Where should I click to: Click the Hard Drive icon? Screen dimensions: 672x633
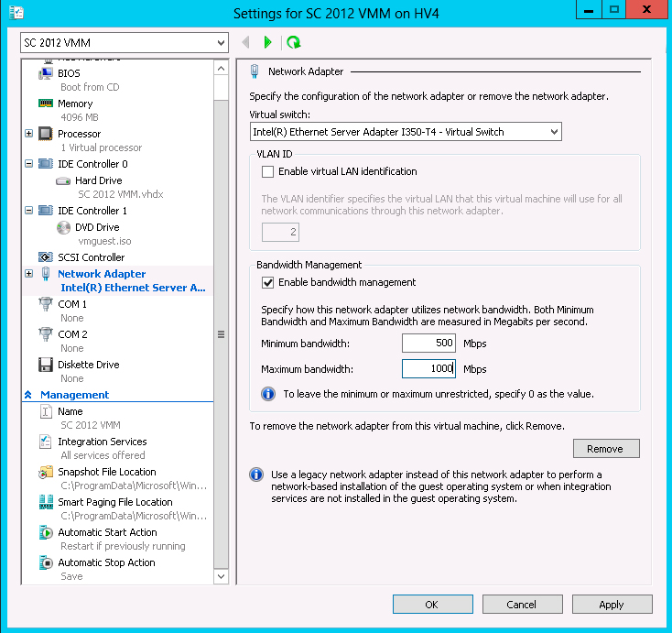coord(63,181)
